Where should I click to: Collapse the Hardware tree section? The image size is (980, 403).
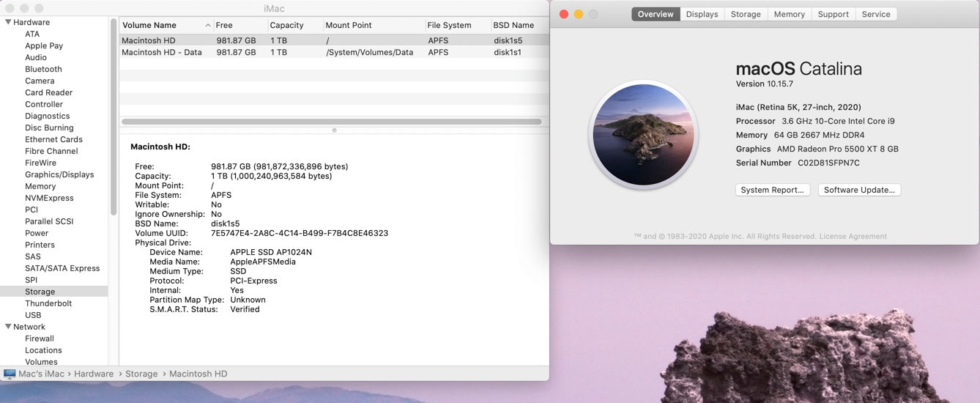pos(8,22)
